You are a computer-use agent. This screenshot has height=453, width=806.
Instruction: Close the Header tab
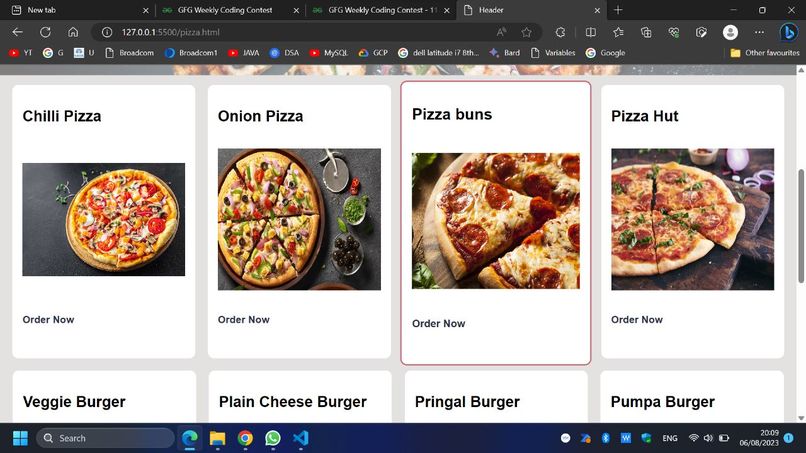click(597, 10)
